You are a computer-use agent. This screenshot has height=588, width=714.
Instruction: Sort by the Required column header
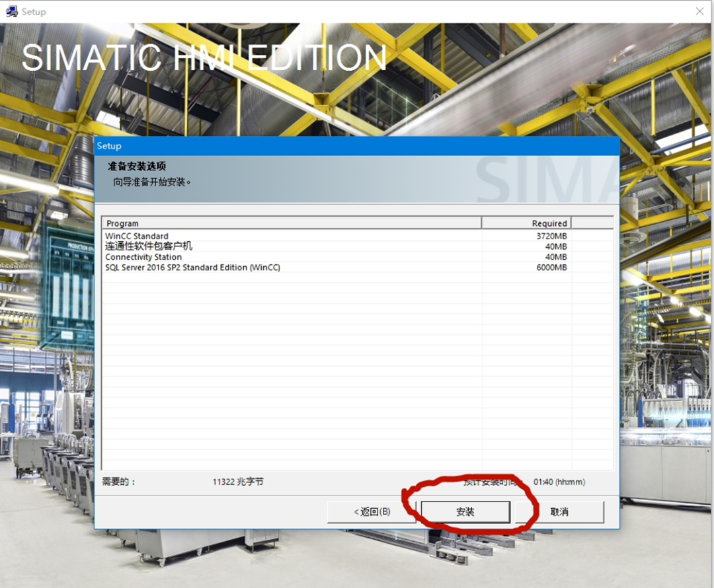(x=526, y=223)
